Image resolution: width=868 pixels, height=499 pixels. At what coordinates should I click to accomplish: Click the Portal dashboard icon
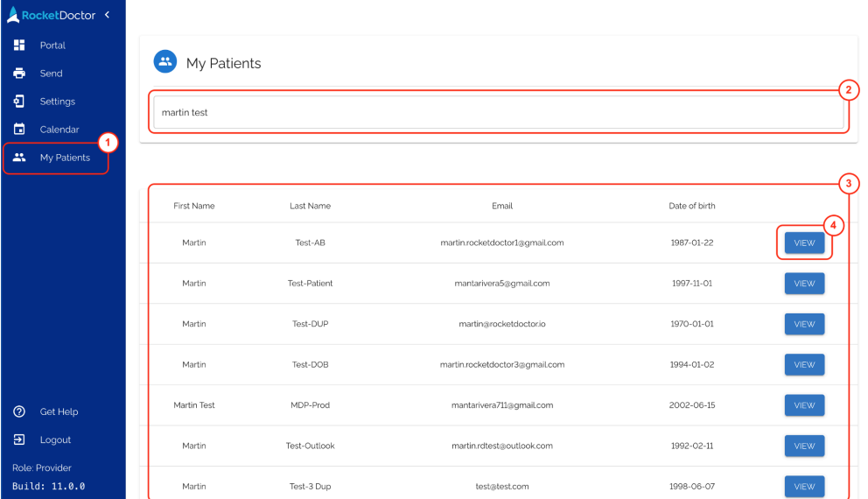pyautogui.click(x=19, y=46)
